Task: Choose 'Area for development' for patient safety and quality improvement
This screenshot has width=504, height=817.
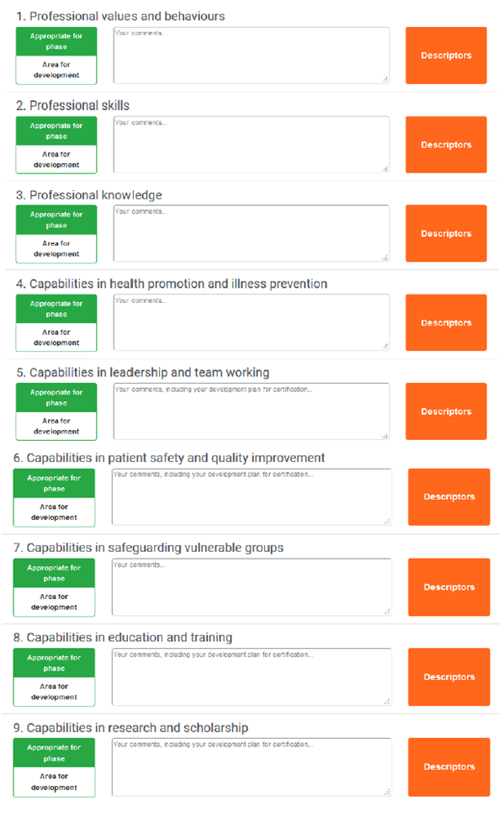Action: click(x=54, y=512)
